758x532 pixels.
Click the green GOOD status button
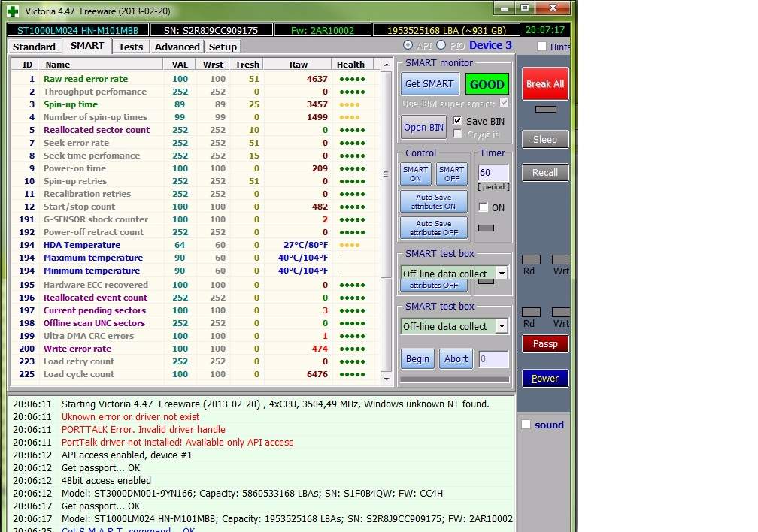coord(487,85)
